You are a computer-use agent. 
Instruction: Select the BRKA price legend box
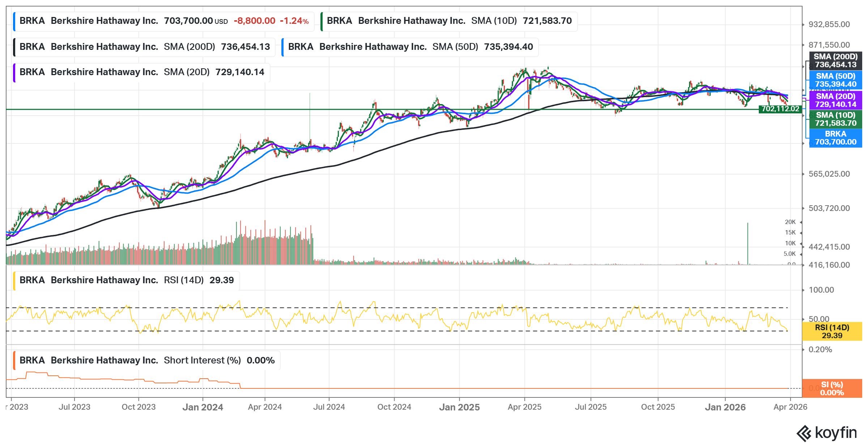click(x=164, y=21)
